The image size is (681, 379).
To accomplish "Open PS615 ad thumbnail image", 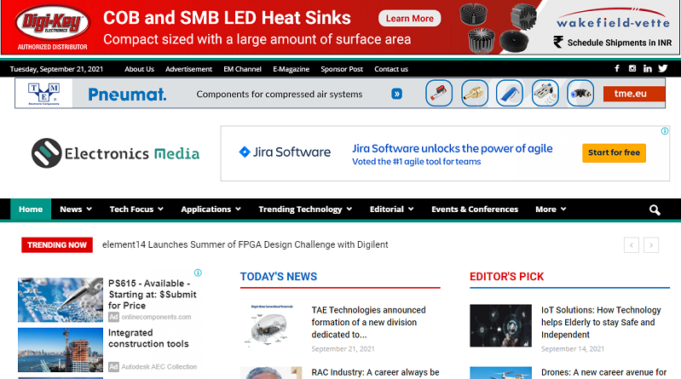I will click(60, 300).
